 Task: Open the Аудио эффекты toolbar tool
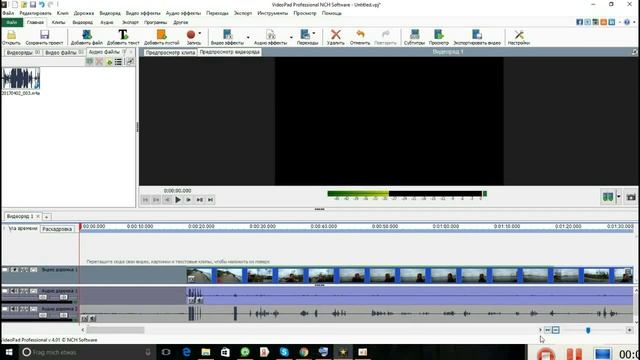(x=270, y=37)
